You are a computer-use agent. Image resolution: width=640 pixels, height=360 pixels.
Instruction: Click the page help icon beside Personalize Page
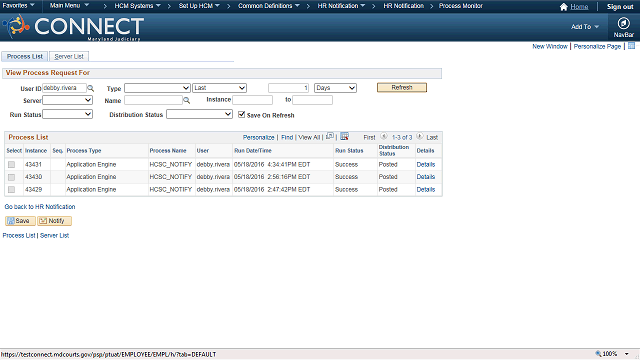[x=631, y=46]
